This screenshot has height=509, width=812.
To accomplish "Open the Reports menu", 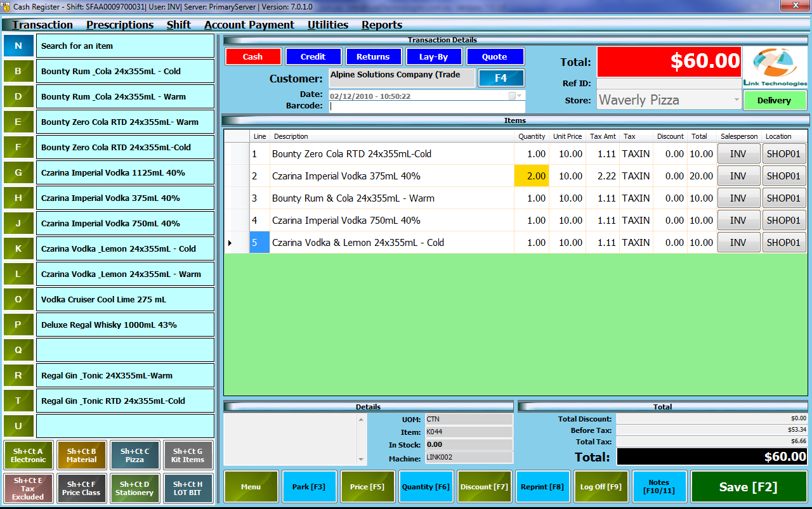I will 382,25.
